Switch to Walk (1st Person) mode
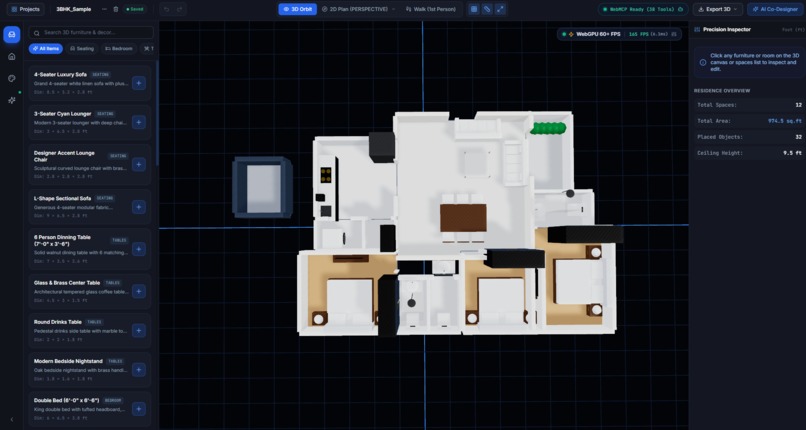Image resolution: width=806 pixels, height=430 pixels. click(x=430, y=9)
